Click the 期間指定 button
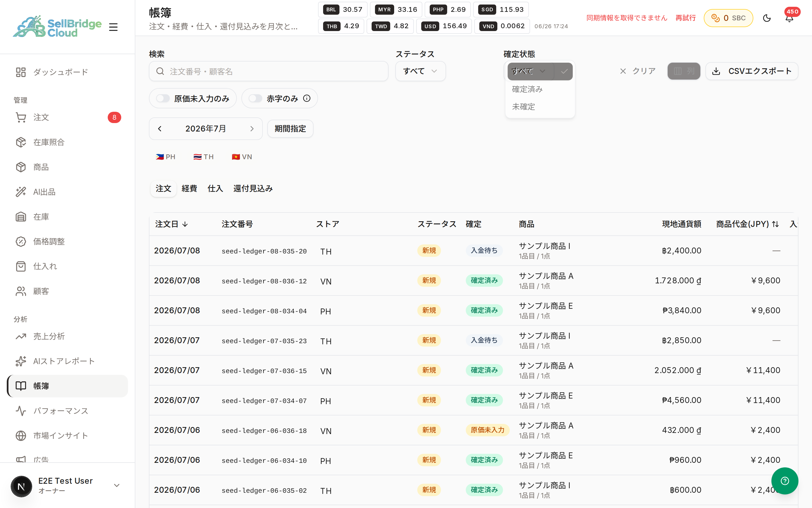The image size is (812, 508). click(x=290, y=129)
